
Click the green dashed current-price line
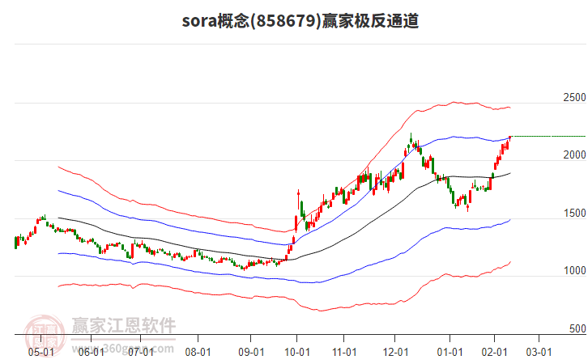(x=548, y=137)
